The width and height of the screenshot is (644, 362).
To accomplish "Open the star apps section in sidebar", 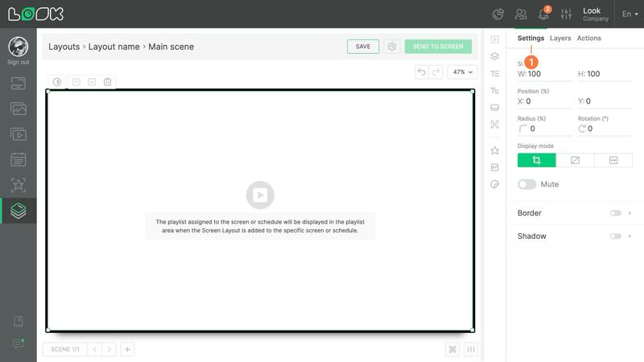I will tap(18, 185).
